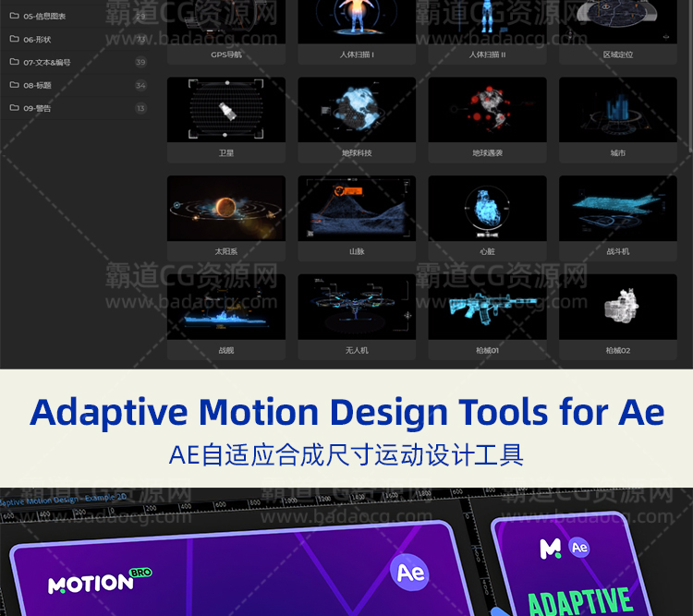Choose the 卫星 satellite preset thumbnail

point(226,110)
